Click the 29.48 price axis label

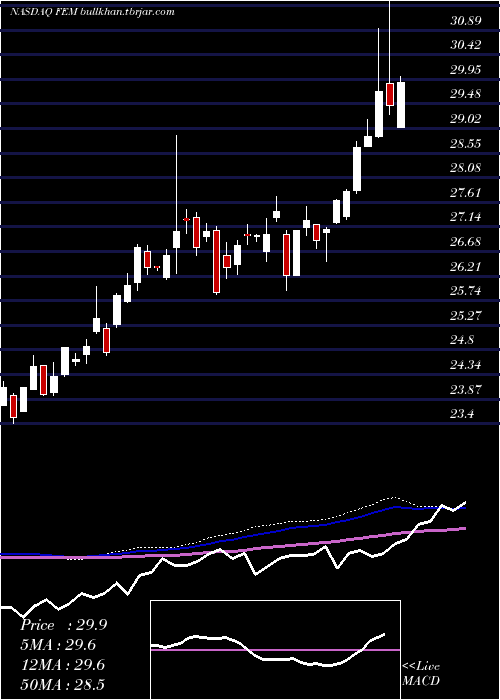(x=466, y=94)
